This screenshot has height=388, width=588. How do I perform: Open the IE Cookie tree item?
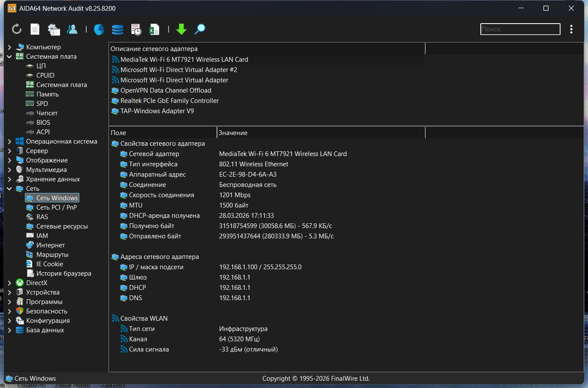[49, 264]
